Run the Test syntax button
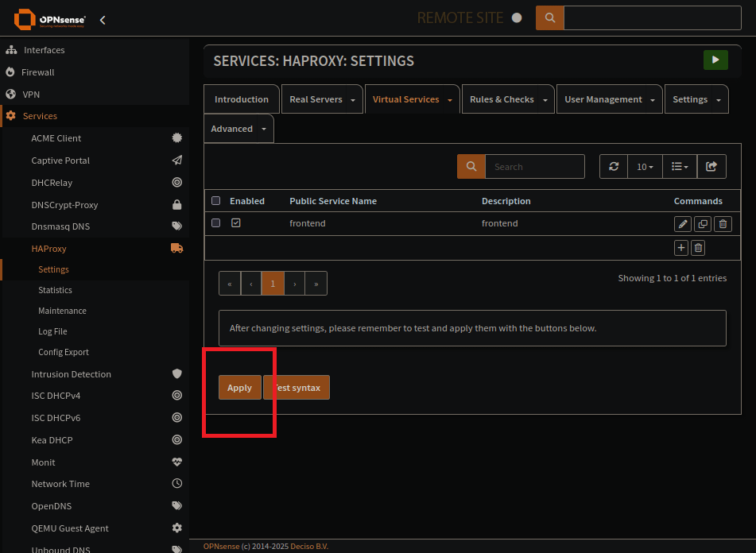This screenshot has height=553, width=756. 297,387
